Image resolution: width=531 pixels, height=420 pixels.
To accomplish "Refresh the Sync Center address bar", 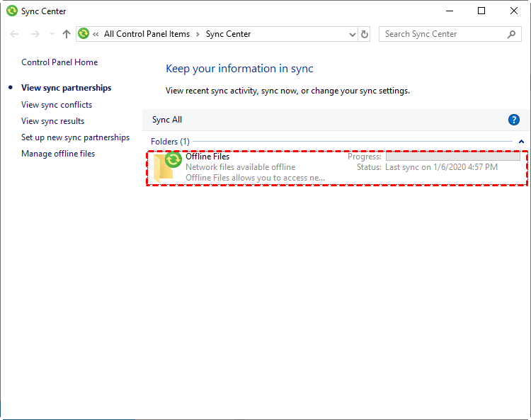I will 365,34.
